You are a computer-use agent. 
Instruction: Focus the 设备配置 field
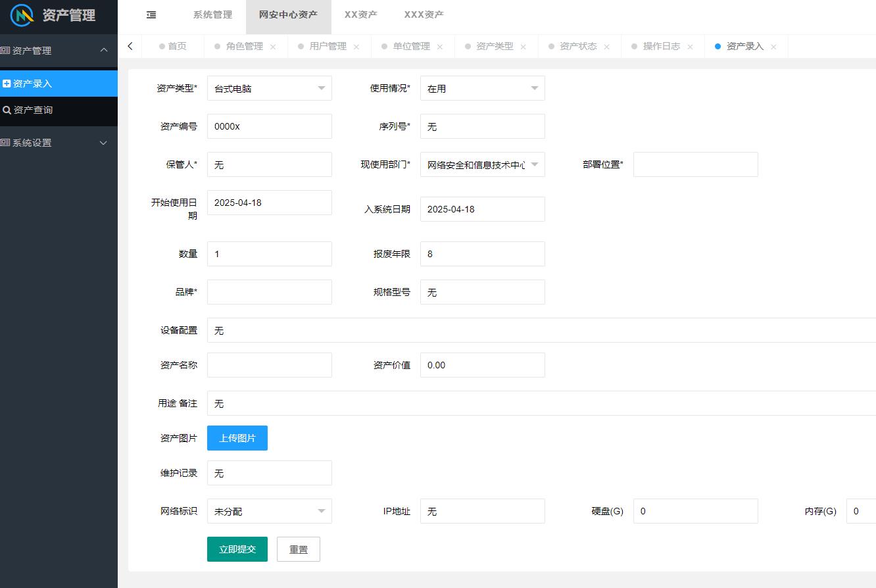[541, 330]
